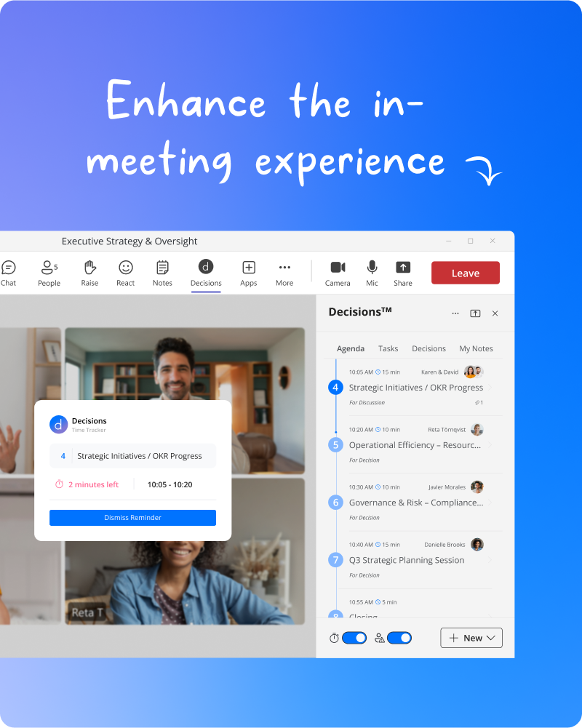Select agenda item 6 timeline marker
This screenshot has width=582, height=728.
tap(335, 503)
